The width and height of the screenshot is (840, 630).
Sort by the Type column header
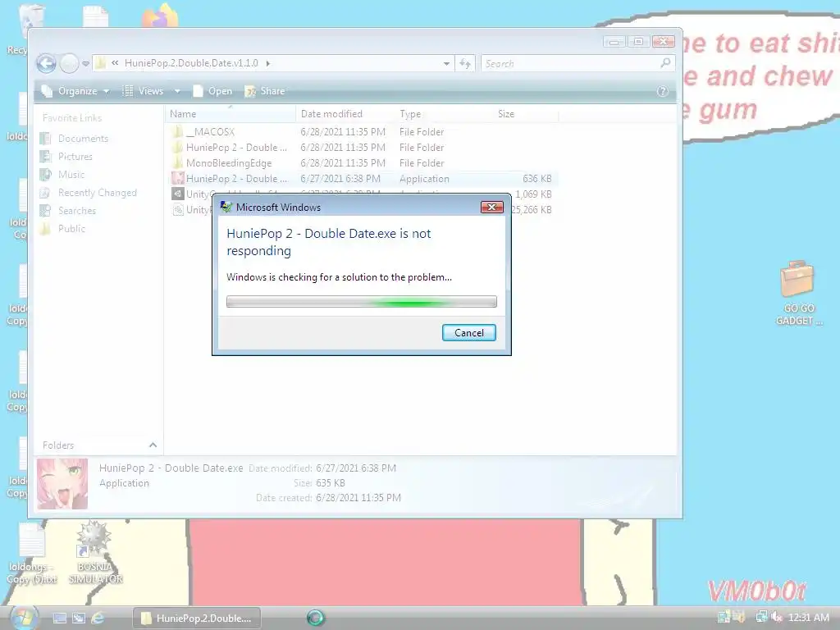[x=444, y=113]
